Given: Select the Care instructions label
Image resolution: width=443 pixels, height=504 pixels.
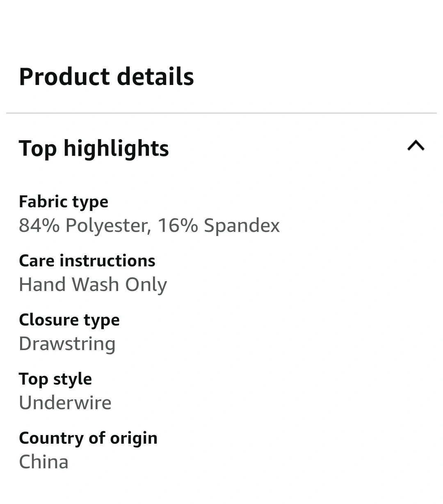Looking at the screenshot, I should [x=87, y=261].
